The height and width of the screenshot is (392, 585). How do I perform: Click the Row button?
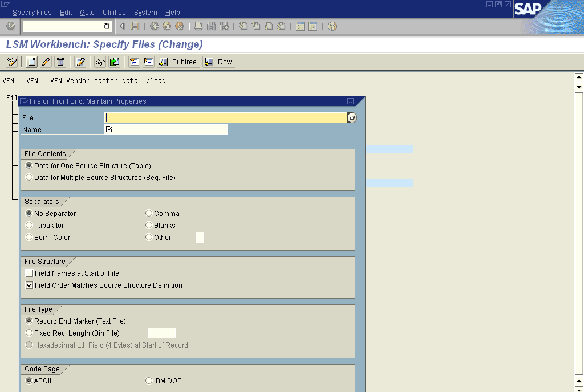(x=219, y=62)
